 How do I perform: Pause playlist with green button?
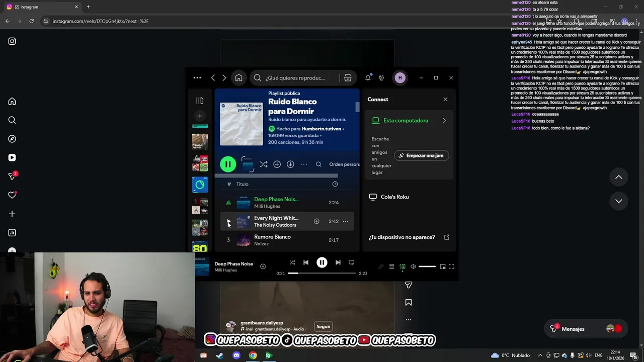coord(228,164)
